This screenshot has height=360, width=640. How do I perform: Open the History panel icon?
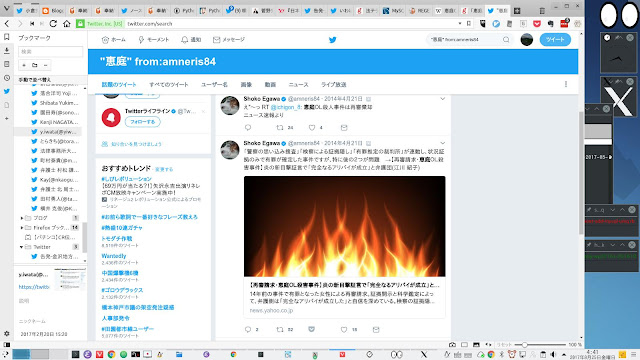[7, 78]
